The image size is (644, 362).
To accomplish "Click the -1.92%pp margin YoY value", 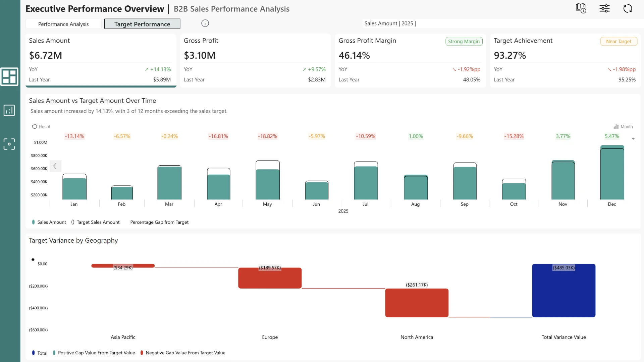I will (469, 69).
